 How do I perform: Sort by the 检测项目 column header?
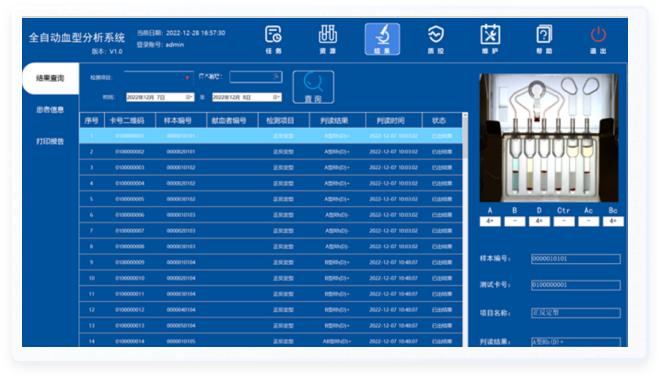coord(284,121)
